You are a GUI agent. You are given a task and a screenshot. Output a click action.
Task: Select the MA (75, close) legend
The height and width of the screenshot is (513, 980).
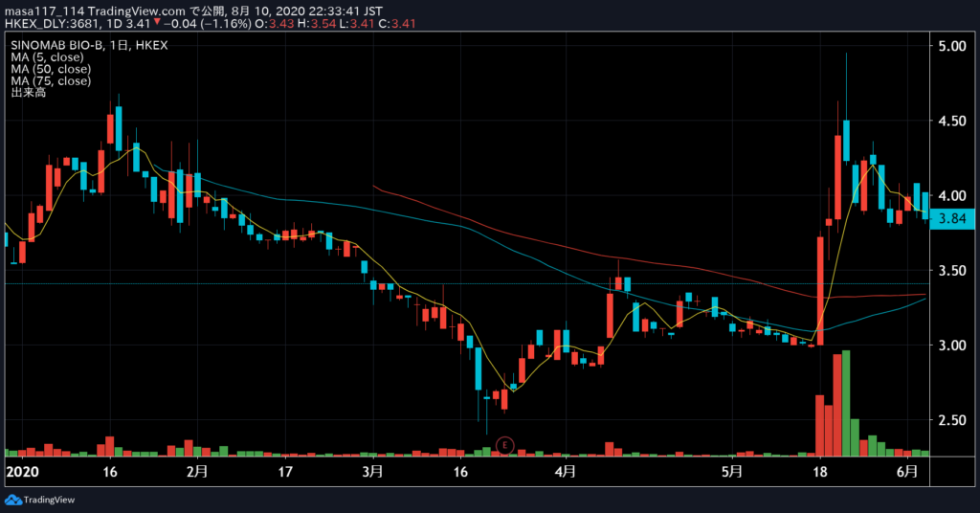click(x=51, y=80)
